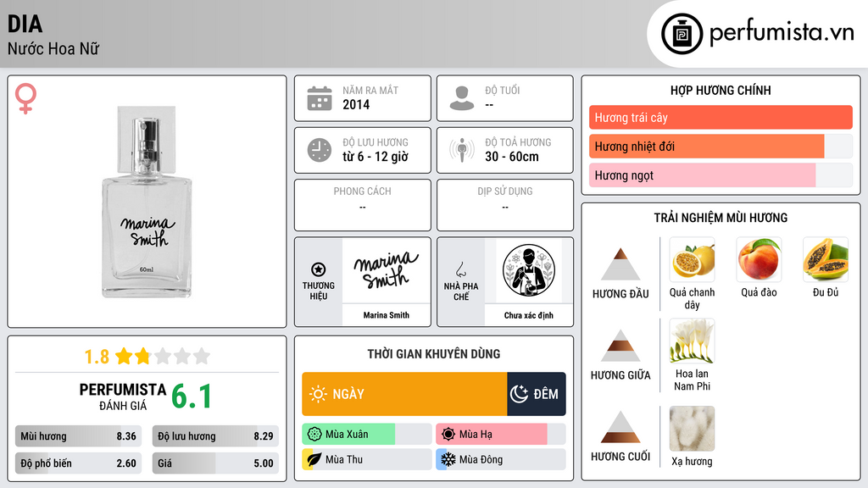868x488 pixels.
Task: Click the 1.8 star rating number
Action: 97,357
